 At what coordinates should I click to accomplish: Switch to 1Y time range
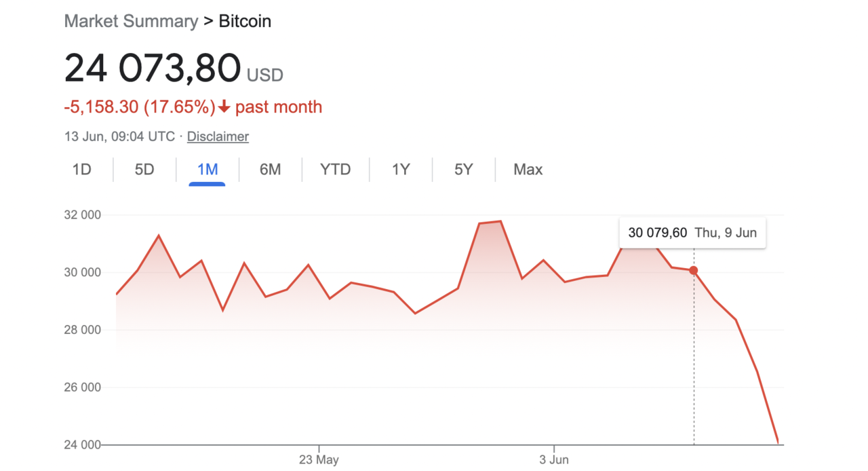click(x=401, y=170)
